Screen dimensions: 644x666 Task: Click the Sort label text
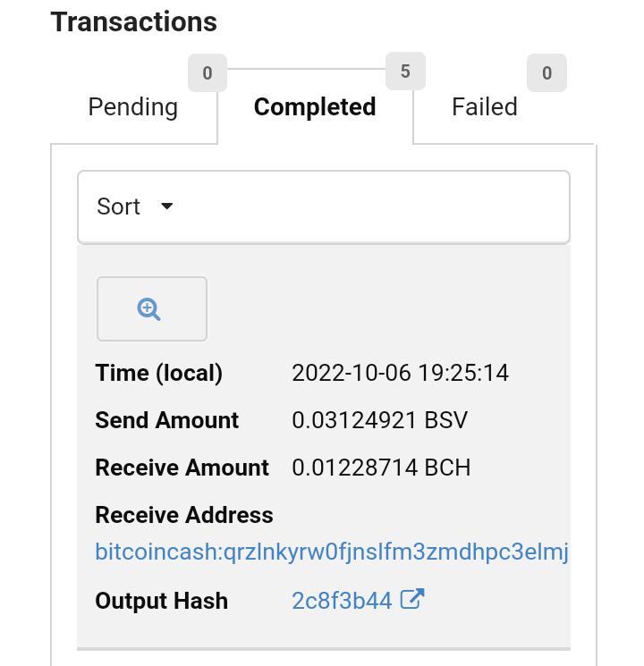click(x=118, y=207)
